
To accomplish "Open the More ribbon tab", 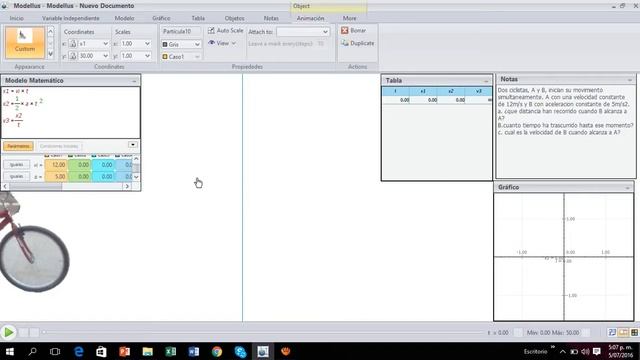I will 349,18.
